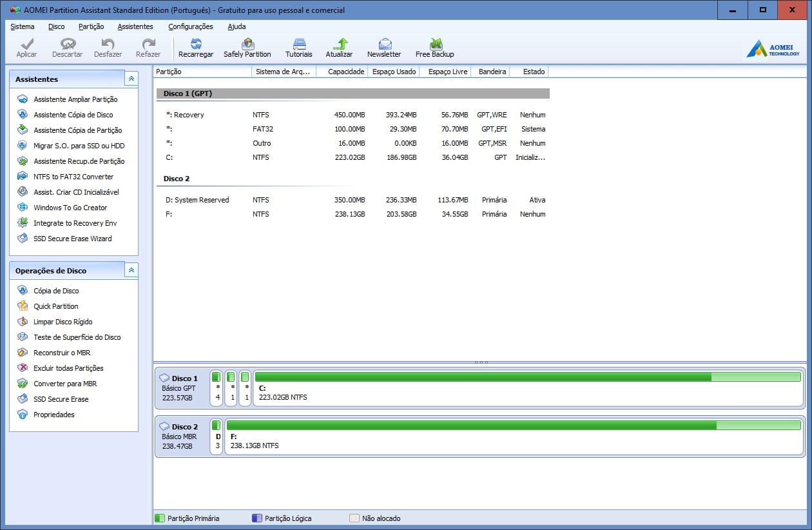Click the Partição Primária green legend swatch
This screenshot has height=530, width=812.
pyautogui.click(x=159, y=518)
